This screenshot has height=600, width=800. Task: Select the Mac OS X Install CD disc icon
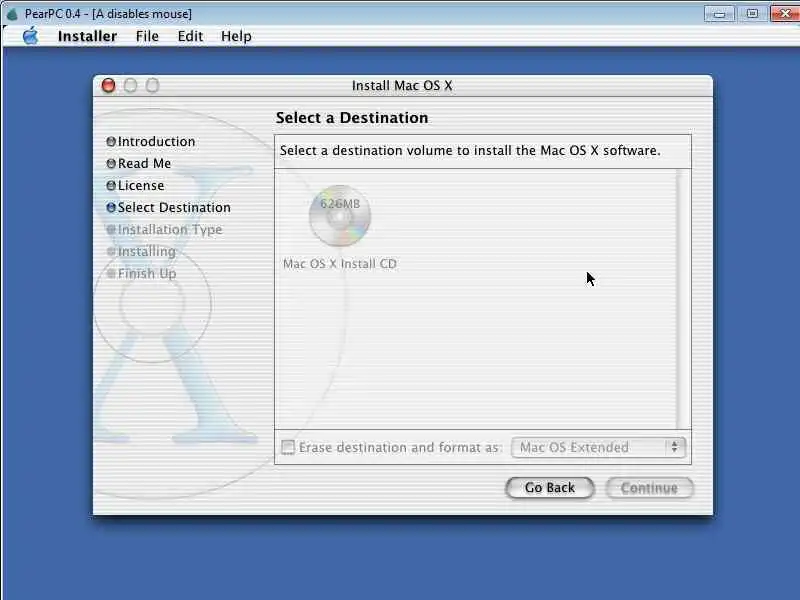340,215
